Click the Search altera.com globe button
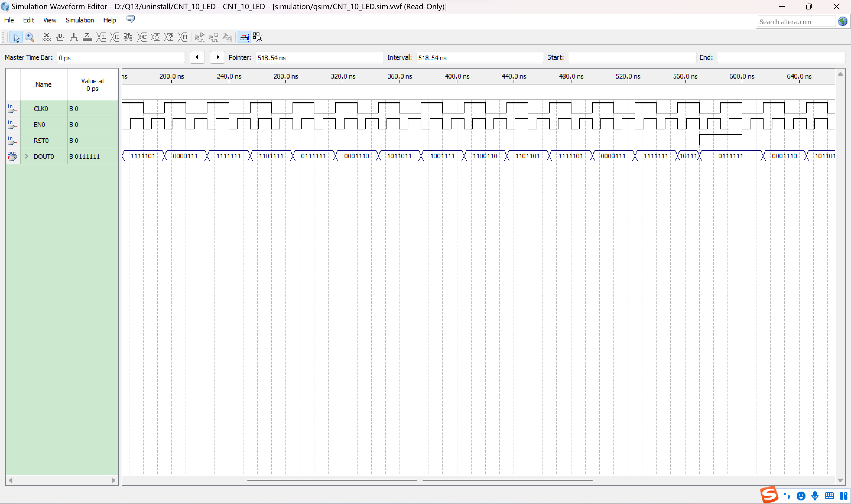851x504 pixels. coord(842,22)
